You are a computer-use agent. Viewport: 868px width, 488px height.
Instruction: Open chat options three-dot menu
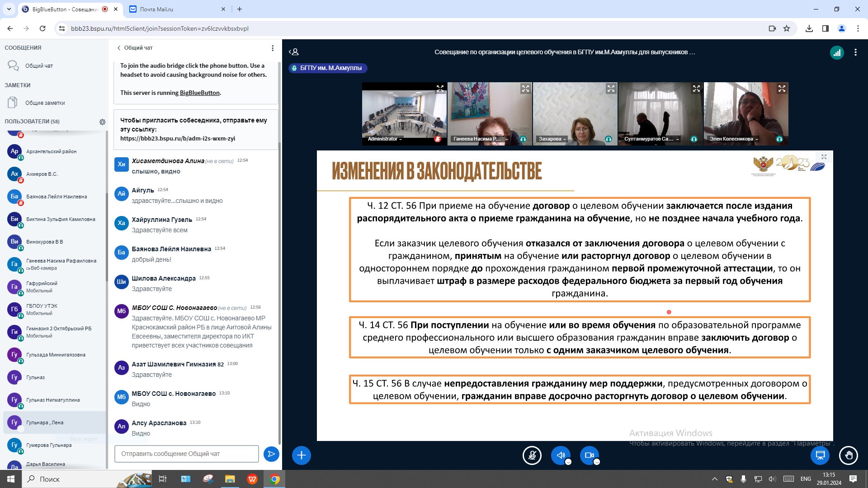click(272, 48)
